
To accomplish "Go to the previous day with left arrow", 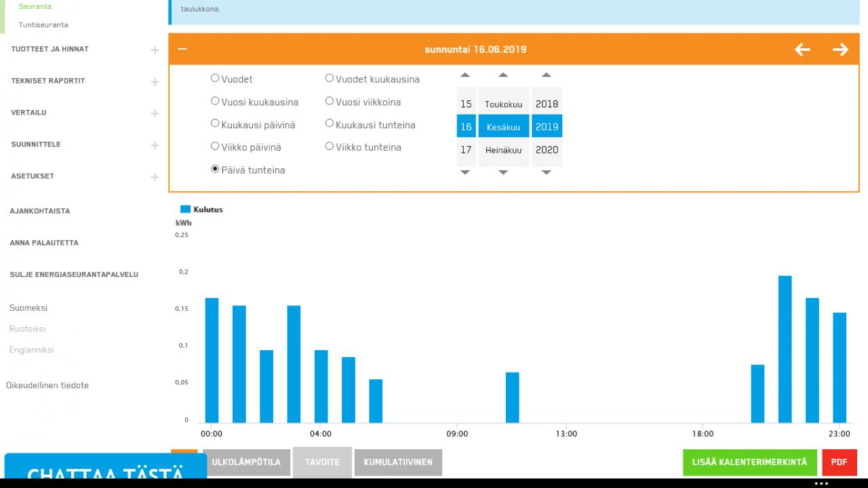I will click(802, 50).
